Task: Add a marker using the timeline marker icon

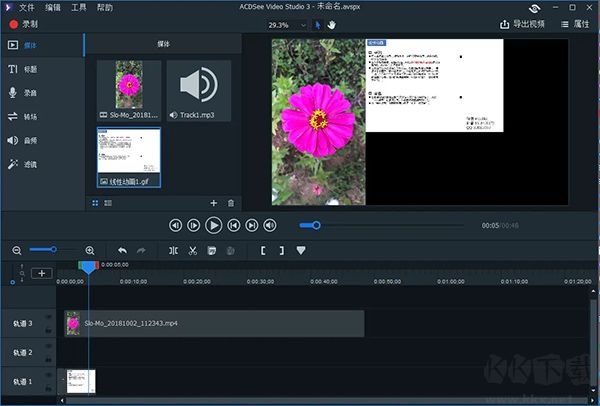Action: click(x=301, y=250)
